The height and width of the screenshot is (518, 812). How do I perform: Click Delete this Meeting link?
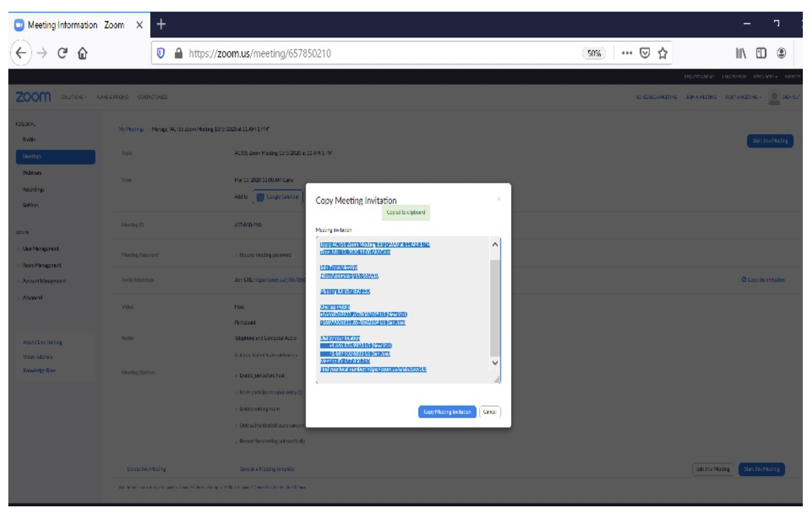click(146, 469)
